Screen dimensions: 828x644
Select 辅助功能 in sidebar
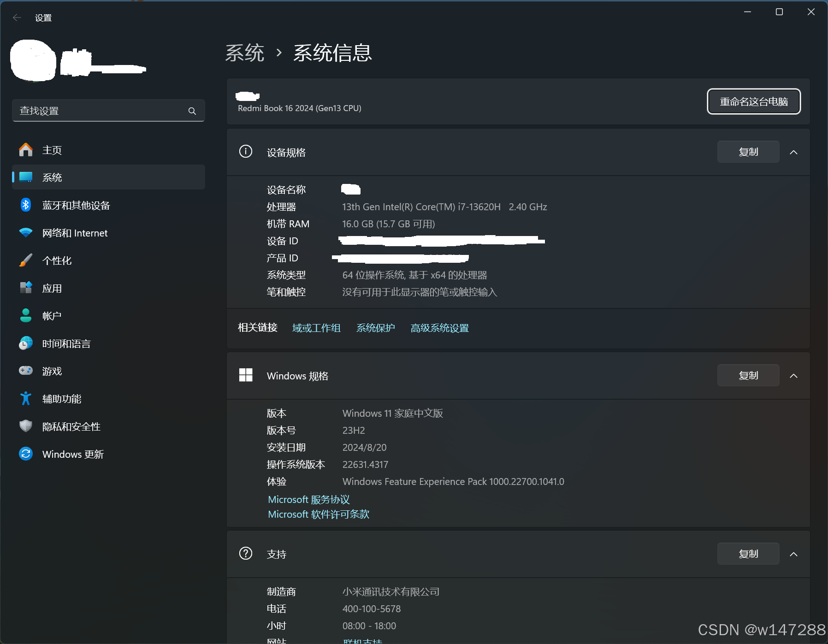pyautogui.click(x=108, y=399)
